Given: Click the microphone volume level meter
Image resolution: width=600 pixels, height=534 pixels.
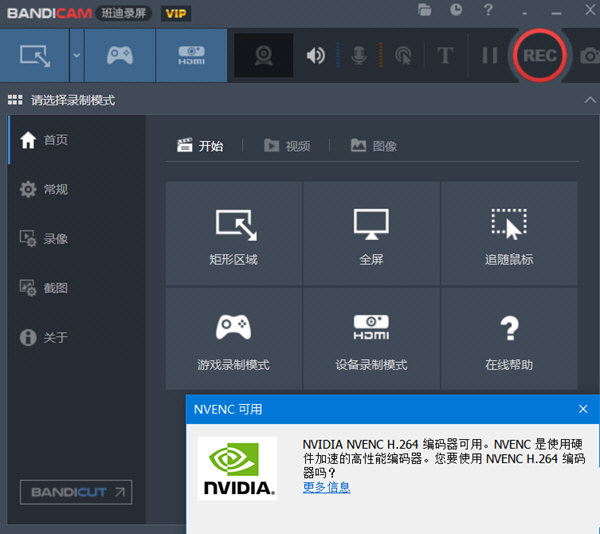Looking at the screenshot, I should tap(381, 55).
